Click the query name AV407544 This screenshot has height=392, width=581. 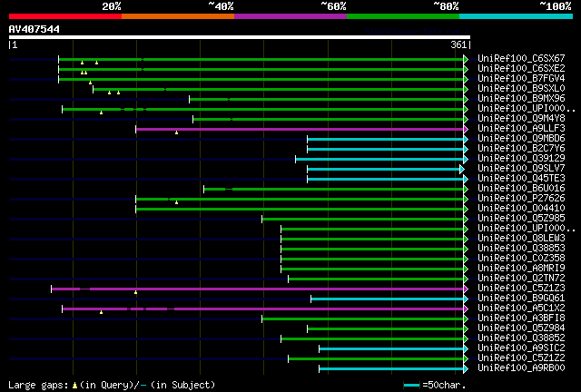[x=34, y=29]
